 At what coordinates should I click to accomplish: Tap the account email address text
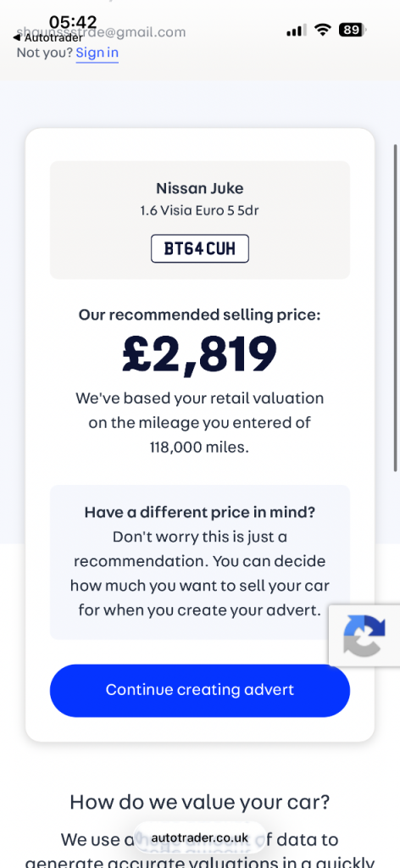(x=101, y=32)
